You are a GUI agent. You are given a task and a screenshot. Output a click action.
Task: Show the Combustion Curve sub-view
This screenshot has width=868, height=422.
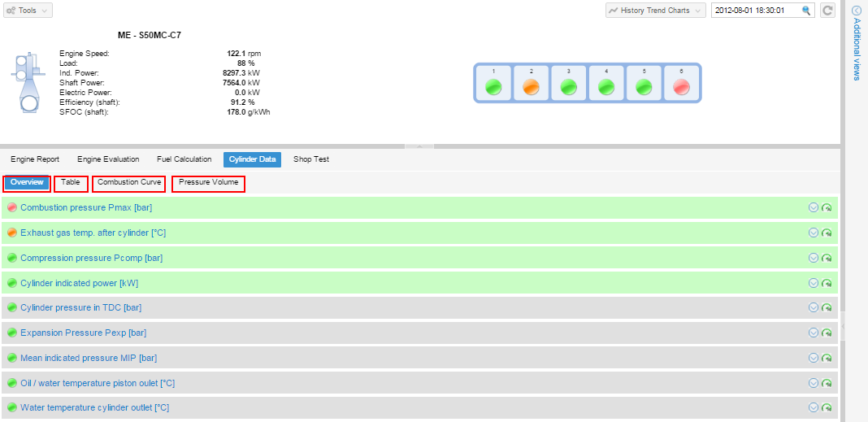pos(129,183)
